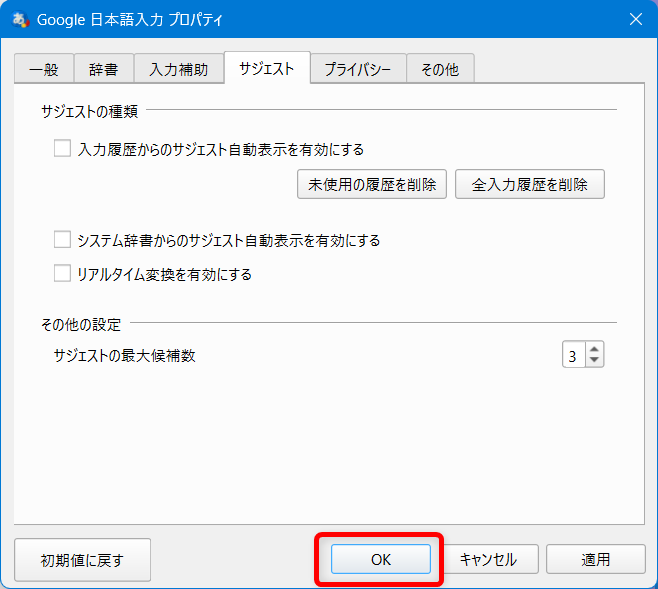
Task: Increase サジェストの最大候補数 with up arrow
Action: click(594, 349)
